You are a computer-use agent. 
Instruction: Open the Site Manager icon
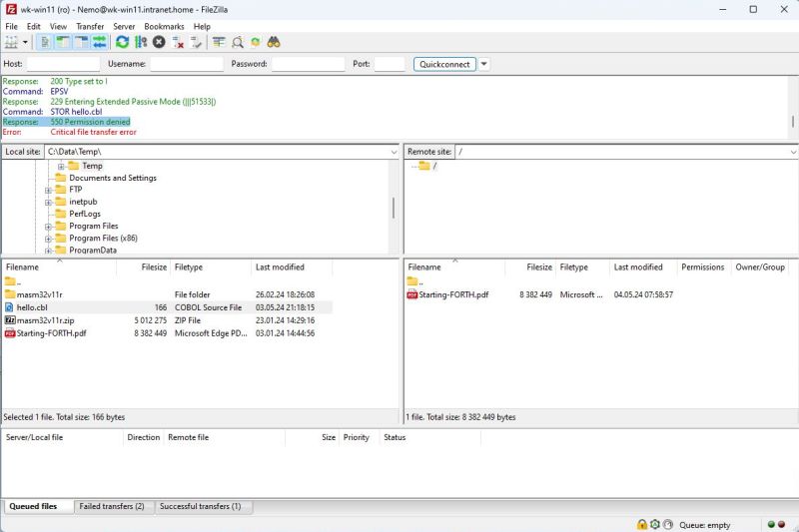tap(11, 42)
